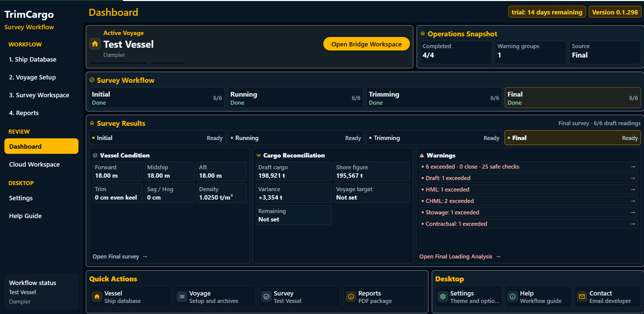Click the Settings gear icon in Desktop panel
The image size is (644, 314).
[443, 296]
